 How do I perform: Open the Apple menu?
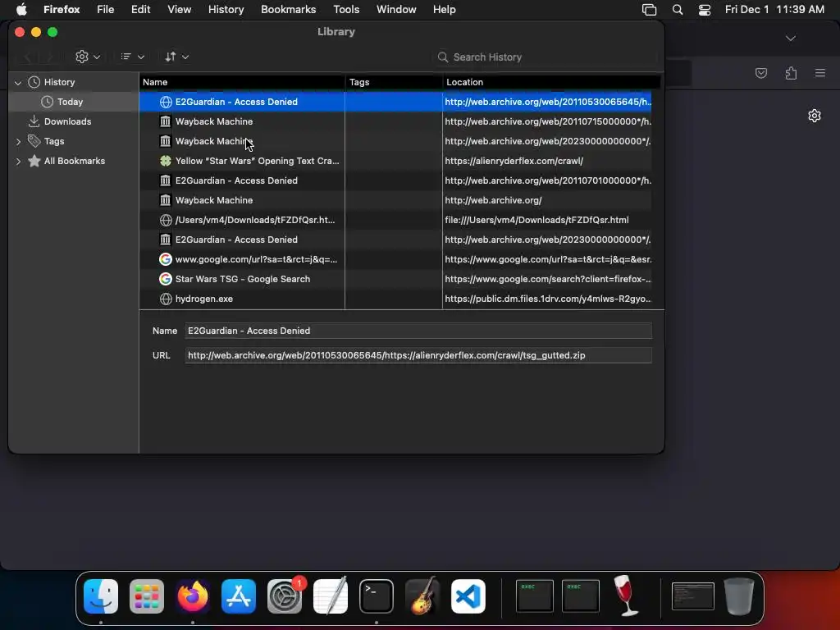coord(21,10)
